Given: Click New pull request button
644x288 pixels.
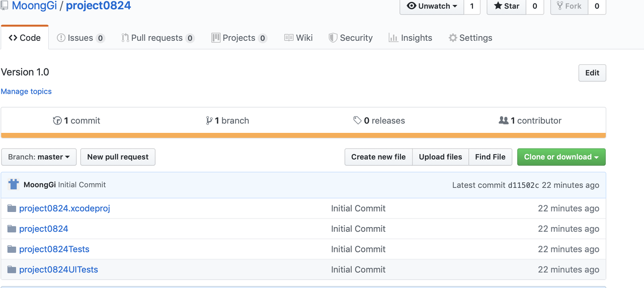Looking at the screenshot, I should coord(118,157).
